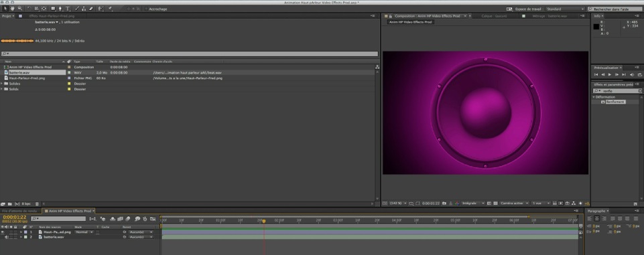Expand the Solids folder
The image size is (644, 255).
pyautogui.click(x=2, y=89)
